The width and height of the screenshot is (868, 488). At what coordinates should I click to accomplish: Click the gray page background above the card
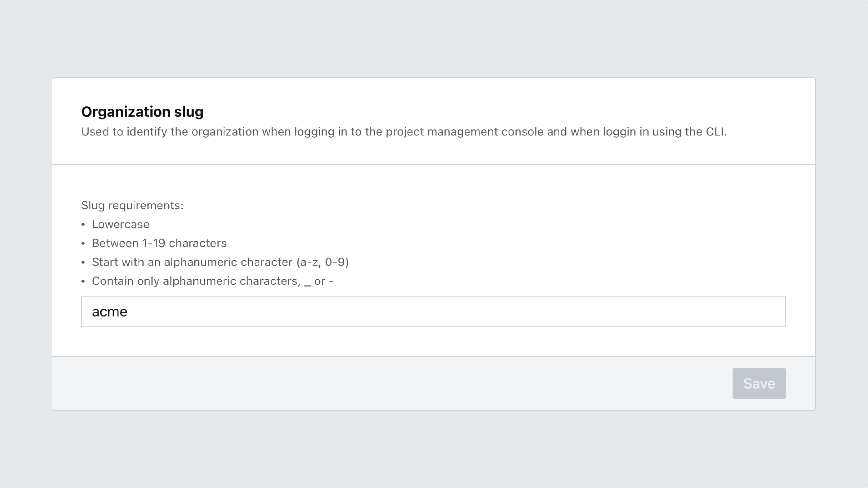click(434, 37)
